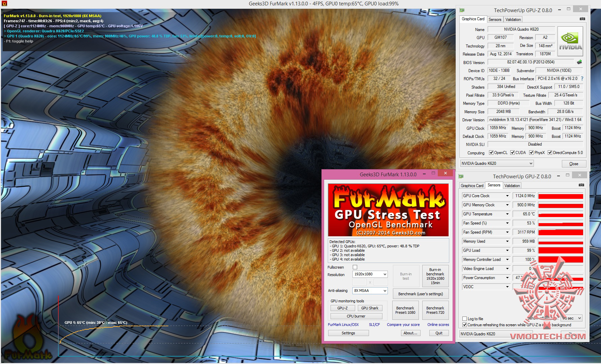Click the BIOS save chip icon beside BIOS Version
The image size is (601, 364).
(579, 62)
